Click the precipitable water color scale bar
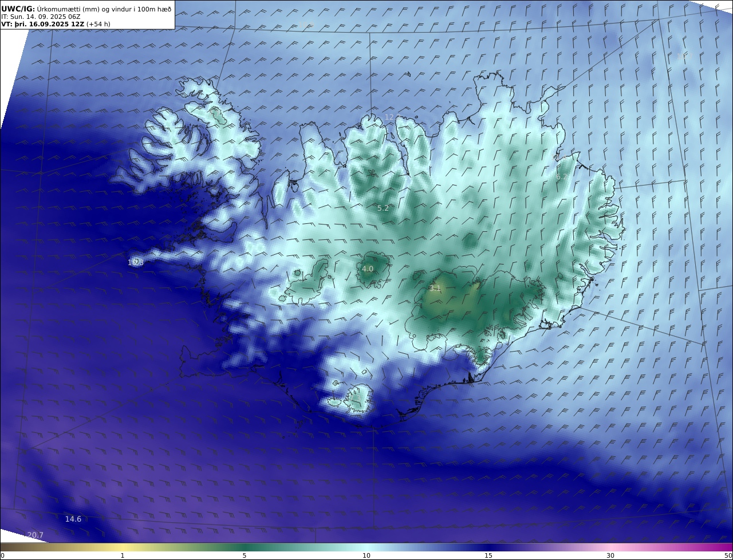Image resolution: width=733 pixels, height=560 pixels. click(366, 547)
